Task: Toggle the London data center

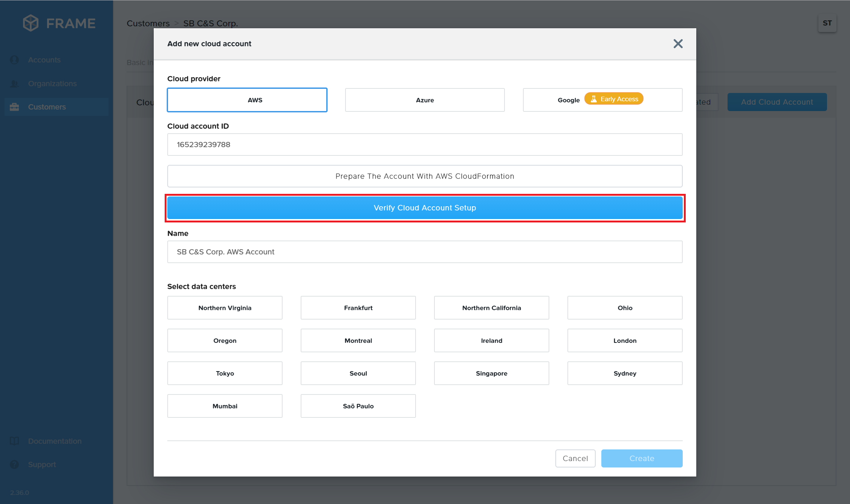Action: (625, 341)
